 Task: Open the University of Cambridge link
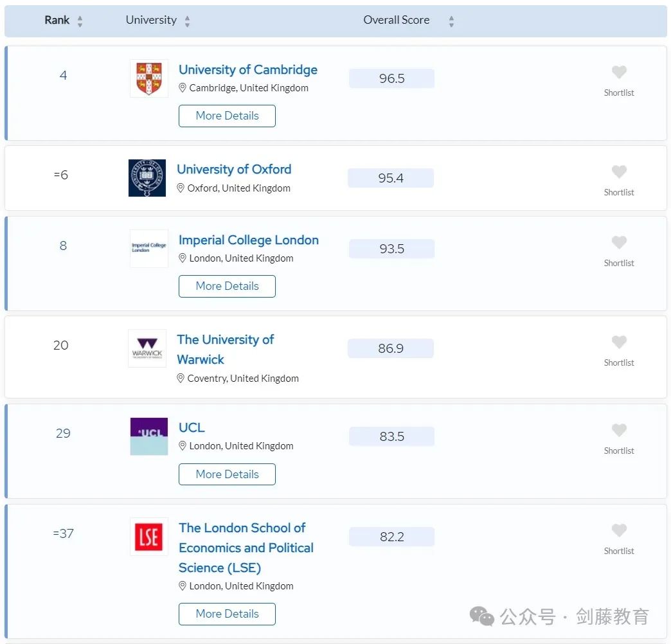tap(248, 70)
